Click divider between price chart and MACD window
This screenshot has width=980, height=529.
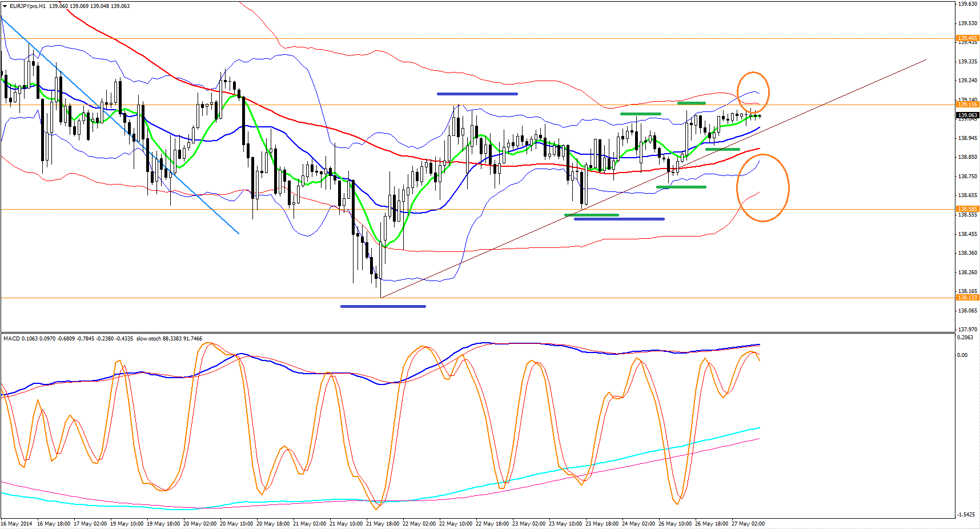pyautogui.click(x=457, y=332)
